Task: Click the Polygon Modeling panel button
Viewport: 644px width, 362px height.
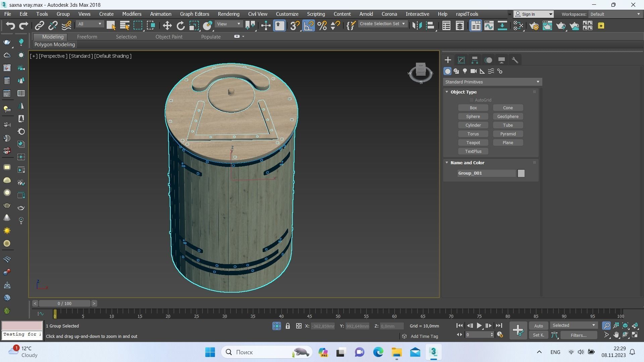Action: click(55, 45)
